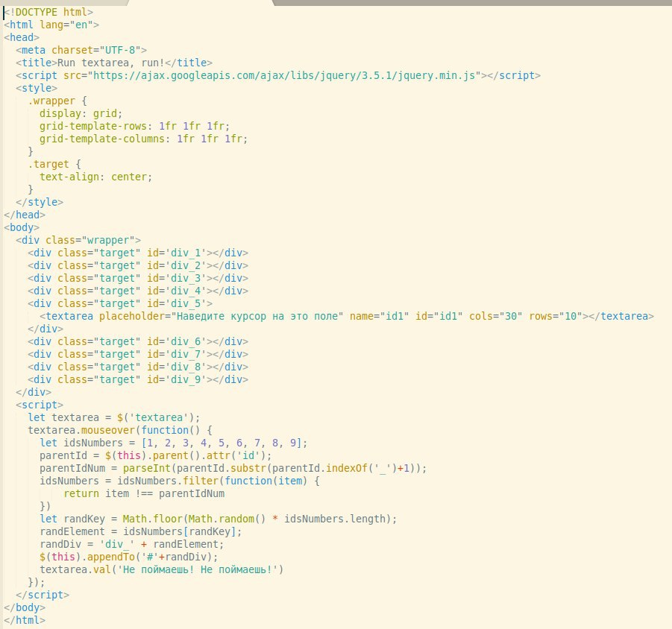Click the line with id='div_7'
Viewport: 672px width, 629px height.
click(138, 355)
